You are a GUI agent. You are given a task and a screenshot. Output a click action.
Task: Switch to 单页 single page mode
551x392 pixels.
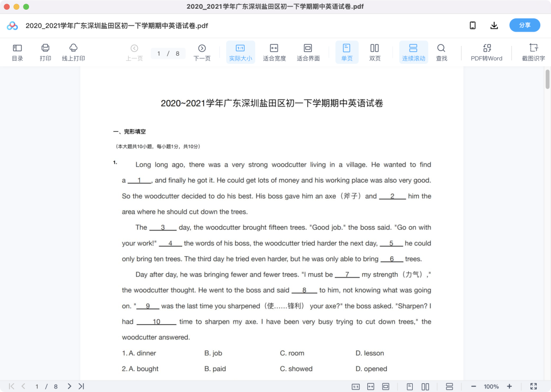347,53
